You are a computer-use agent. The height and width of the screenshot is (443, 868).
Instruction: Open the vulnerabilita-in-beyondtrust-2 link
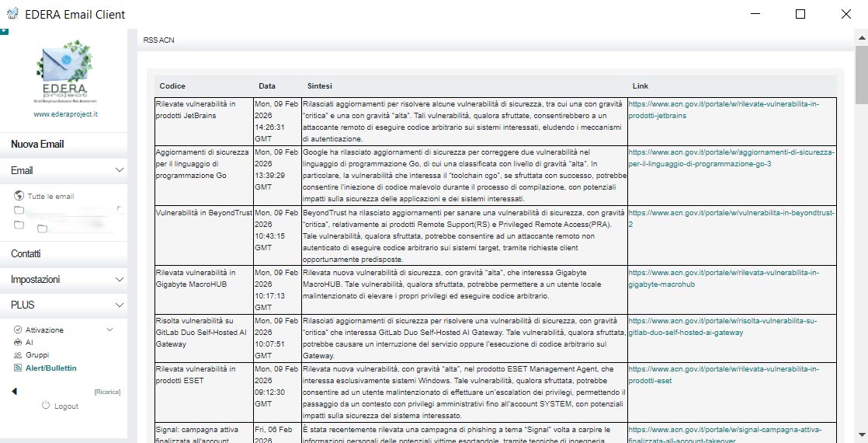point(731,218)
